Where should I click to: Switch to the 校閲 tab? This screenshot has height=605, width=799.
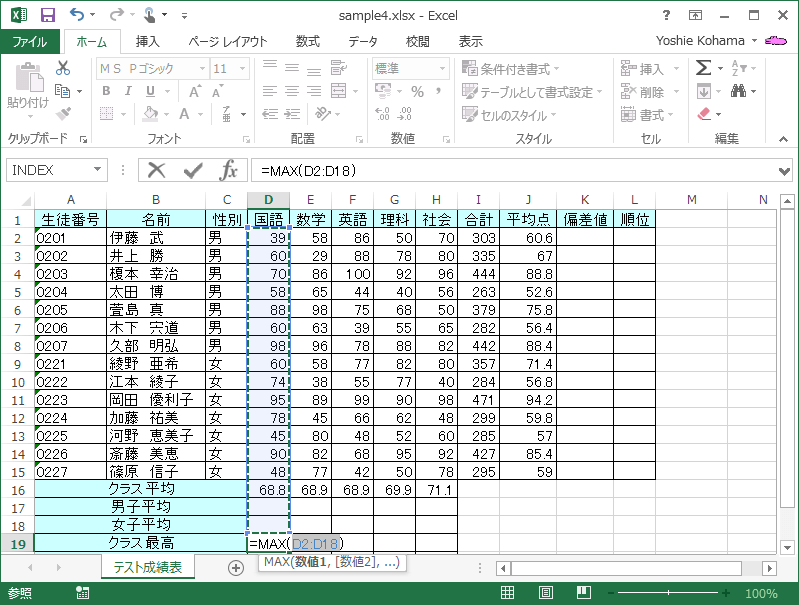click(x=417, y=41)
